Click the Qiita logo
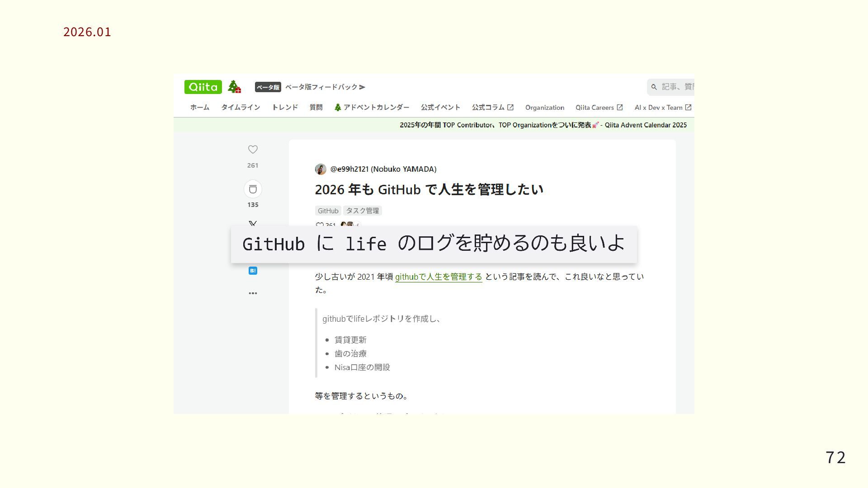Viewport: 868px width, 488px height. tap(203, 87)
